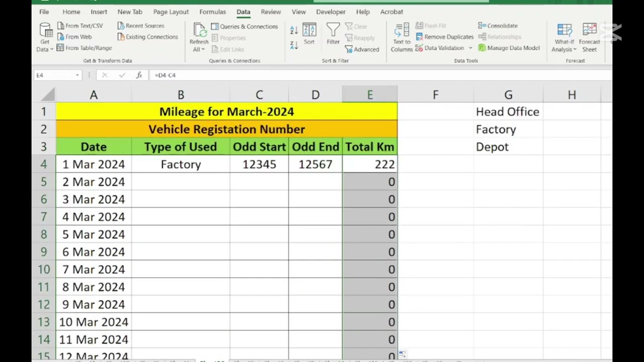Image resolution: width=644 pixels, height=362 pixels.
Task: Click the '5 Mar 2024' date cell
Action: point(94,234)
